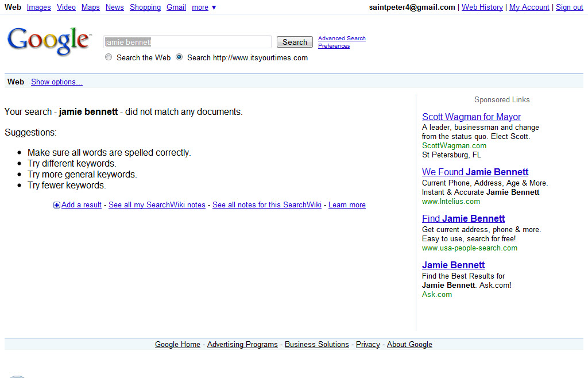The height and width of the screenshot is (378, 588).
Task: Open About Google footer link
Action: click(409, 344)
